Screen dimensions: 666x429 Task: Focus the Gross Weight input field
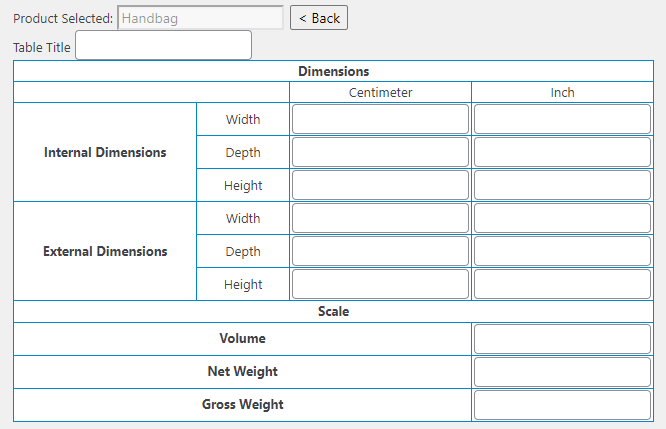[x=562, y=405]
